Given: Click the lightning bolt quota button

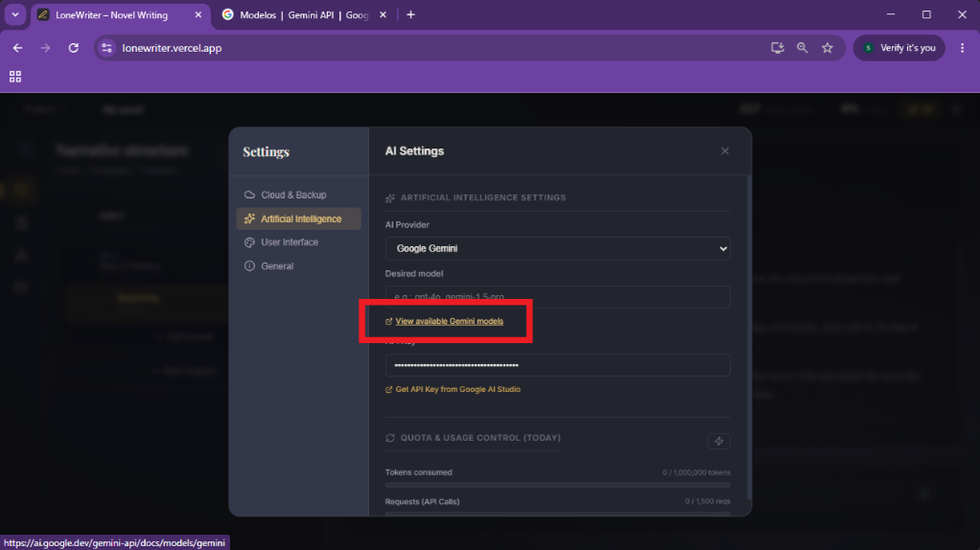Looking at the screenshot, I should [718, 441].
